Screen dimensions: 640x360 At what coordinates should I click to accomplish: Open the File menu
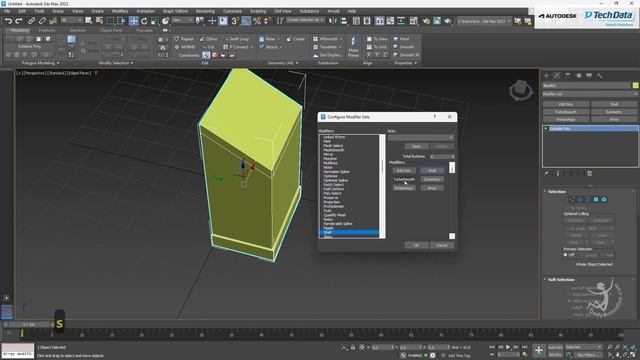click(7, 11)
